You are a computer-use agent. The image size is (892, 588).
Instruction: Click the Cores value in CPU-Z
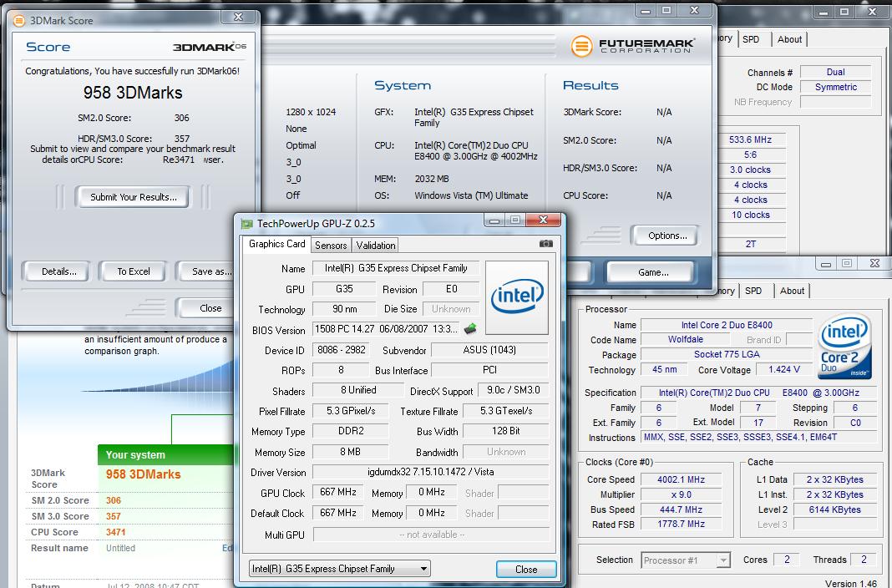tap(786, 560)
